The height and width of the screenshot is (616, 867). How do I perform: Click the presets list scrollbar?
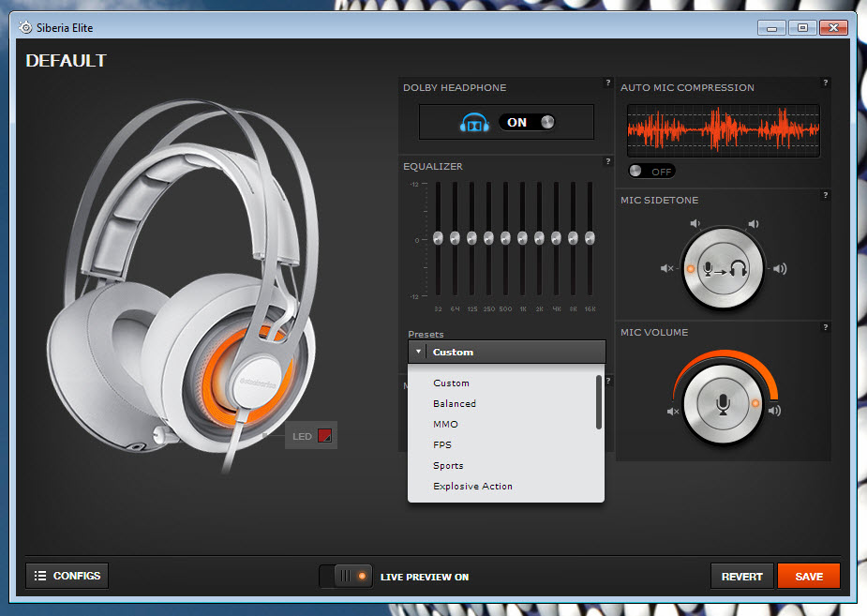pos(599,402)
